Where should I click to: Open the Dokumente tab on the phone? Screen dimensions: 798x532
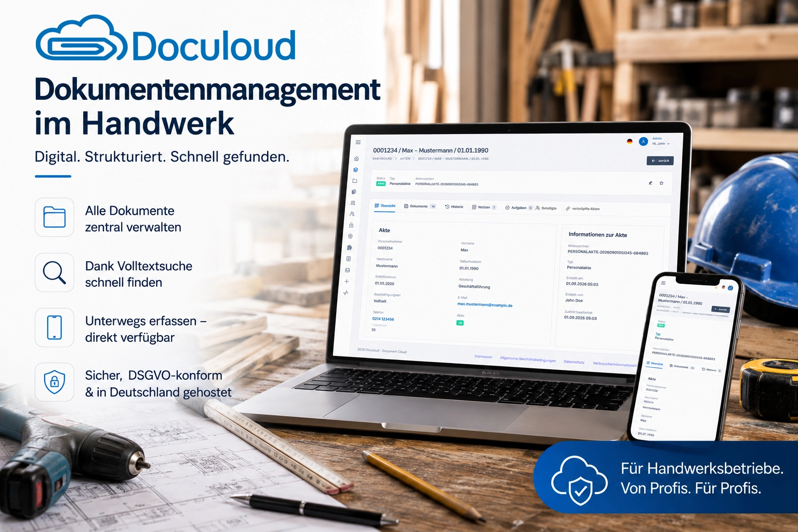[682, 367]
